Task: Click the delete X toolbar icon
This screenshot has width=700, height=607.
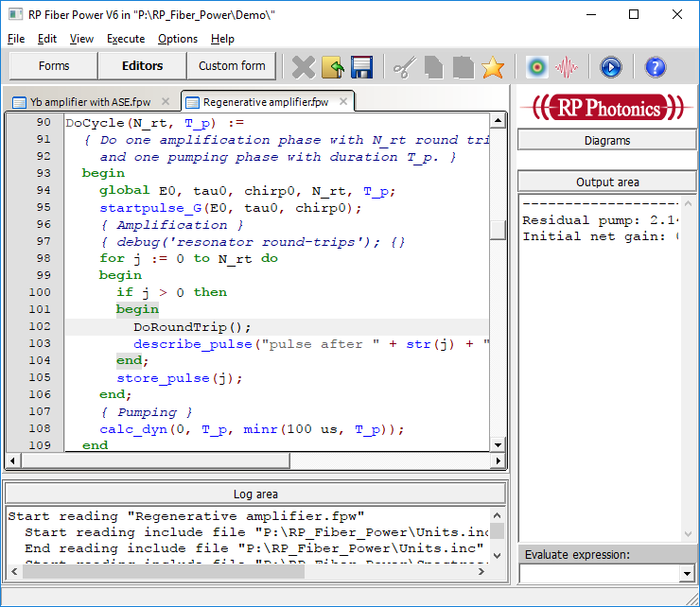Action: click(x=303, y=67)
